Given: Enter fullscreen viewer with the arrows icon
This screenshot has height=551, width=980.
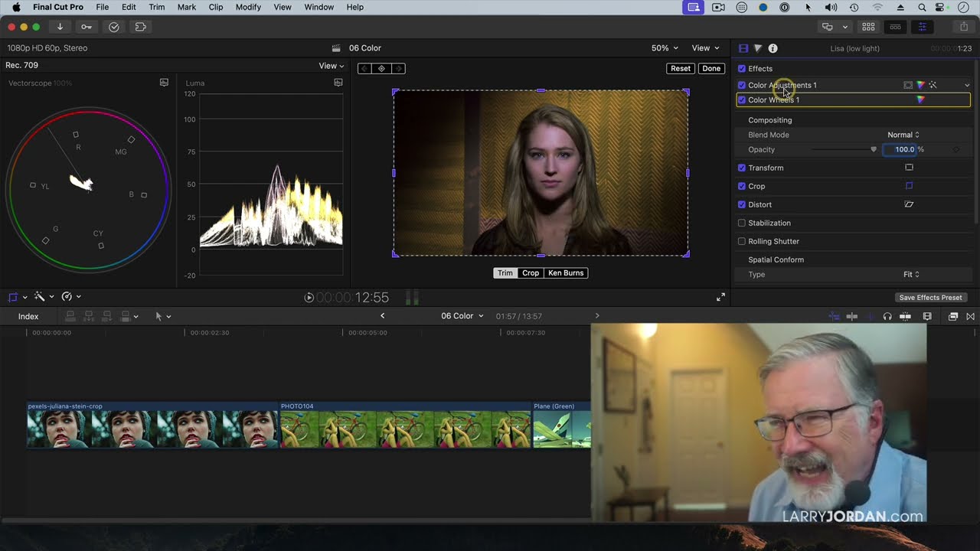Looking at the screenshot, I should click(x=720, y=297).
